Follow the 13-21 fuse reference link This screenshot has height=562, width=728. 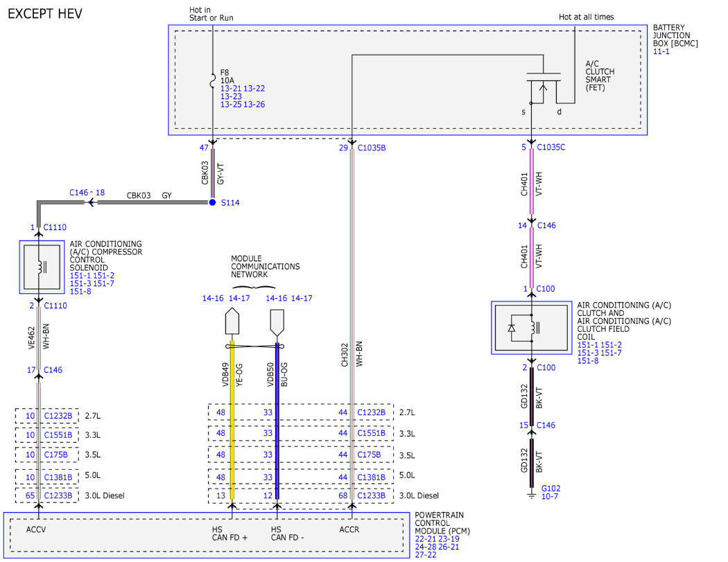click(231, 88)
